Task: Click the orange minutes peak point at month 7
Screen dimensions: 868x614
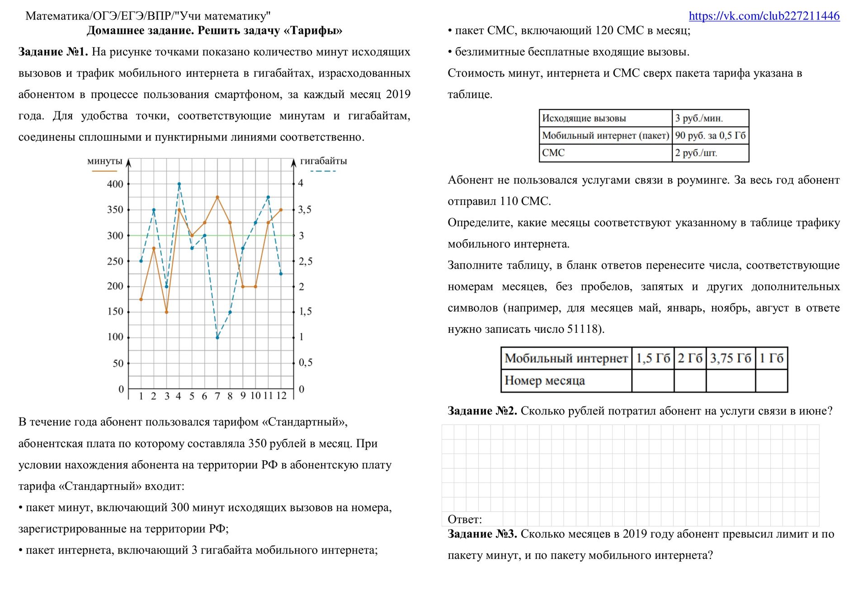Action: (x=217, y=197)
